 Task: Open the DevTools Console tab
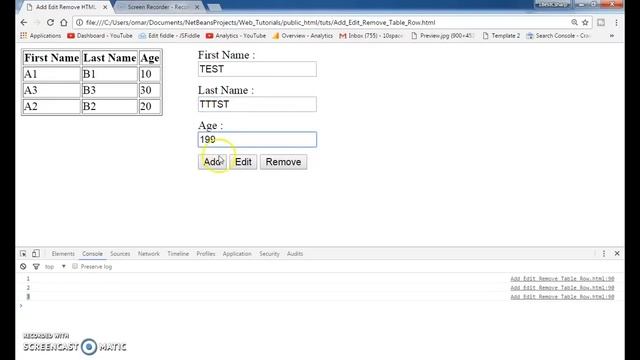click(x=92, y=253)
